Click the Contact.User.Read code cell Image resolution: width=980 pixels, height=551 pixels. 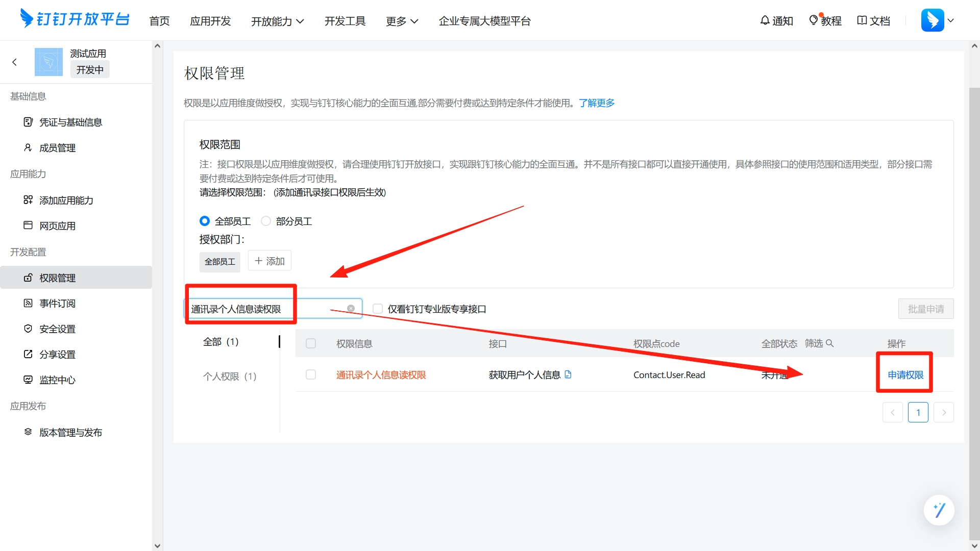669,375
